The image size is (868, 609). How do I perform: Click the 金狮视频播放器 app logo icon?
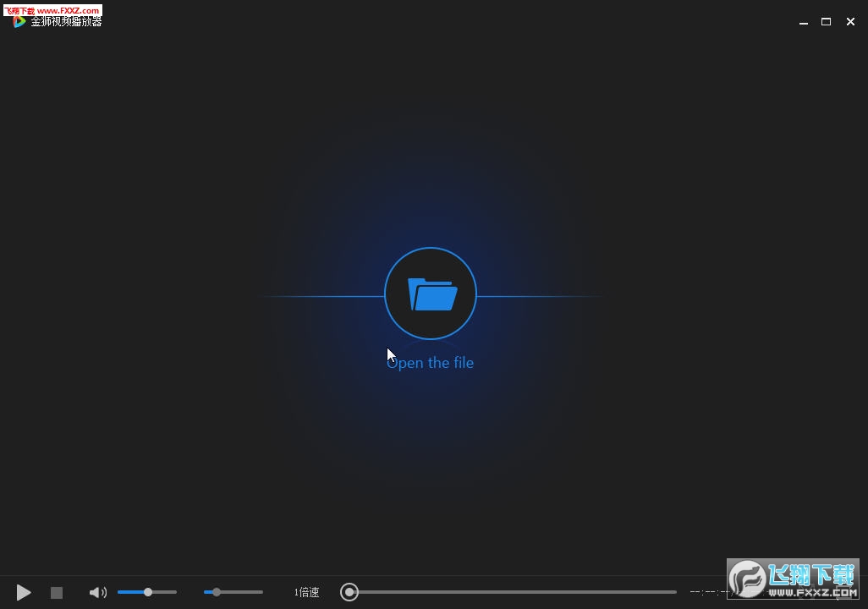[x=19, y=22]
